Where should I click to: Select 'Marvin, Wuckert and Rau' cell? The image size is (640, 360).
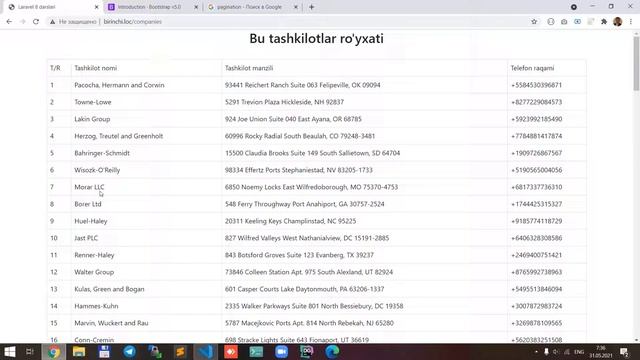tap(111, 323)
